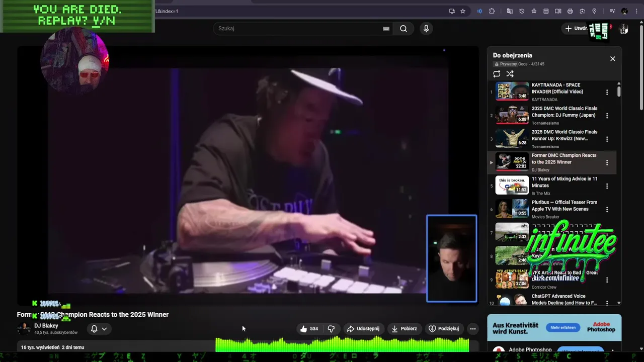Open the DJ Blakey channel name link

[46, 326]
